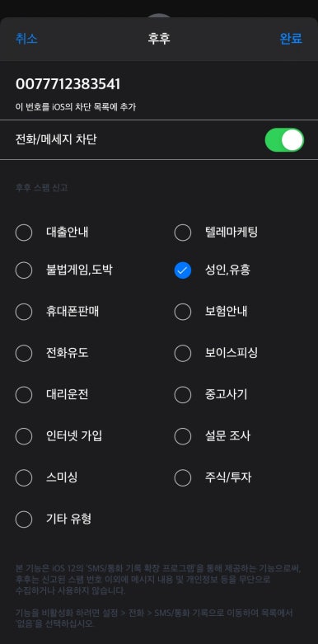Choose 설문 조사 as spam type
Viewport: 318px width, 644px height.
tap(183, 436)
